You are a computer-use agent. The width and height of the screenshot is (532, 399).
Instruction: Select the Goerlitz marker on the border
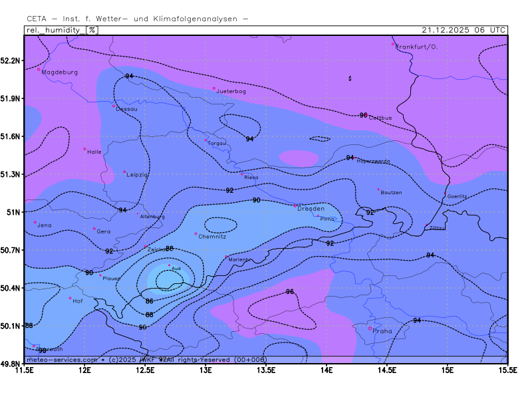[x=446, y=194]
